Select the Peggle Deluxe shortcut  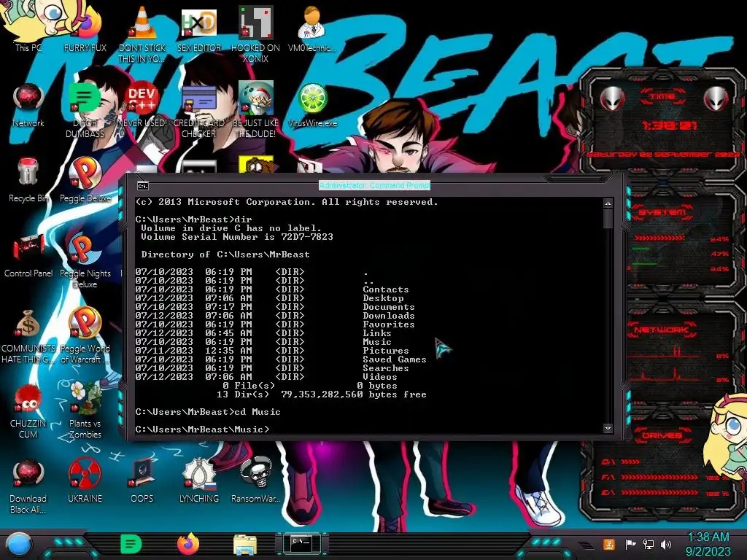point(85,180)
